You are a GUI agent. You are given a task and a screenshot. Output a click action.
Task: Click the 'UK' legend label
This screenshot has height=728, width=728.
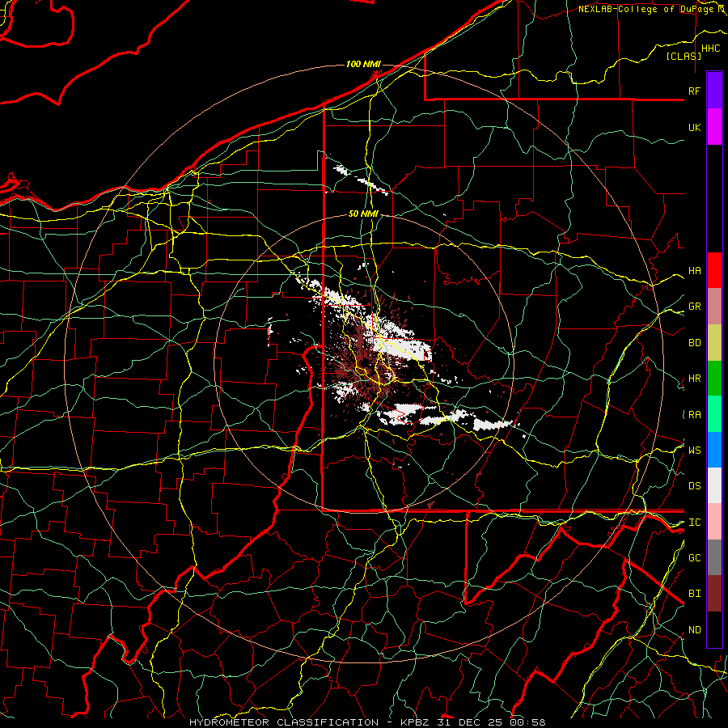(694, 127)
